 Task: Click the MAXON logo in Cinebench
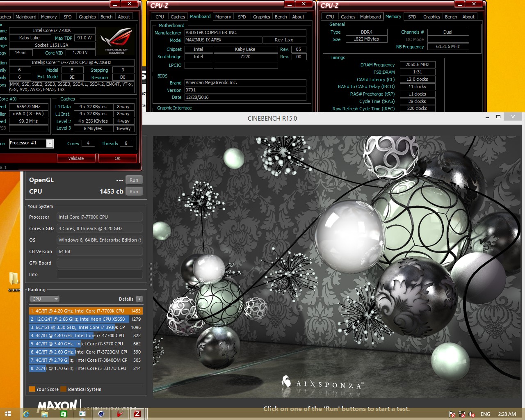pyautogui.click(x=57, y=406)
